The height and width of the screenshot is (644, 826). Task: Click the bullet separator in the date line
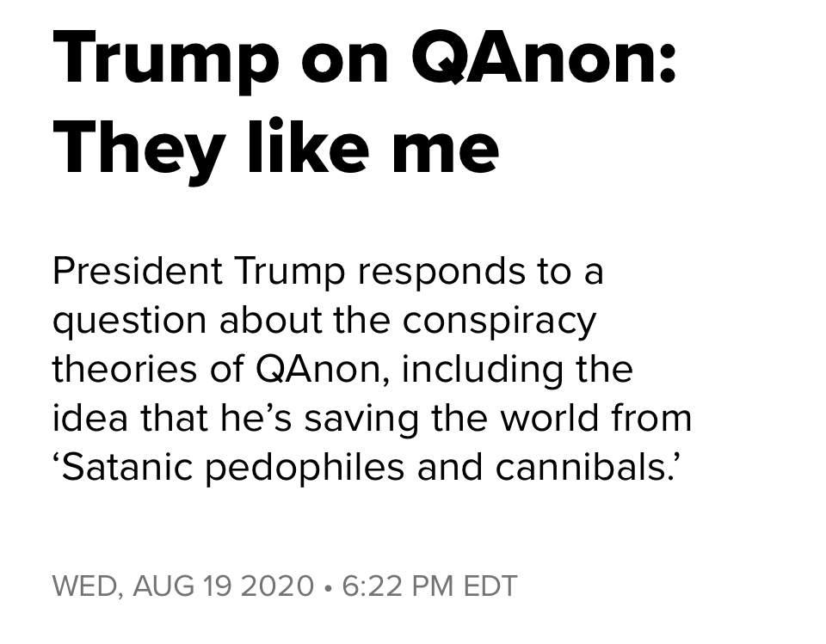328,587
